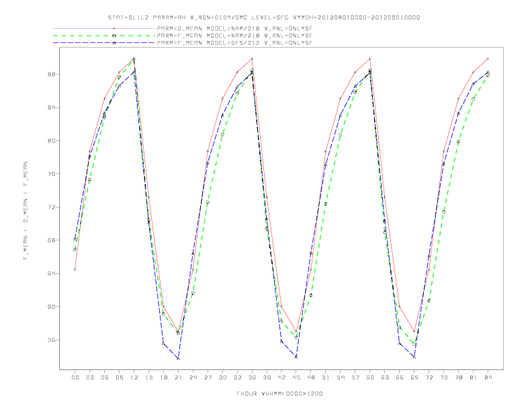532x411 pixels.
Task: Select legend entry PARM=F_MEAN MODEL=GFS/212
Action: point(234,43)
